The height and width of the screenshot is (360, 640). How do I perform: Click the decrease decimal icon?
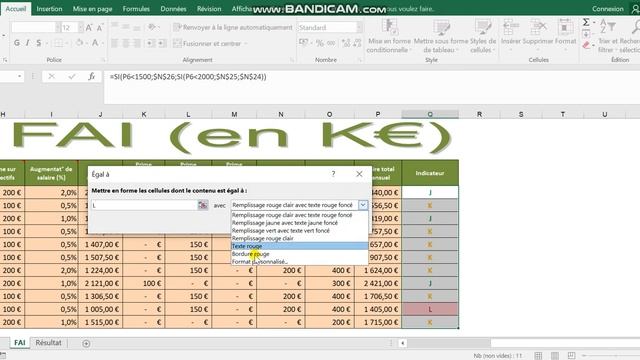pos(358,42)
